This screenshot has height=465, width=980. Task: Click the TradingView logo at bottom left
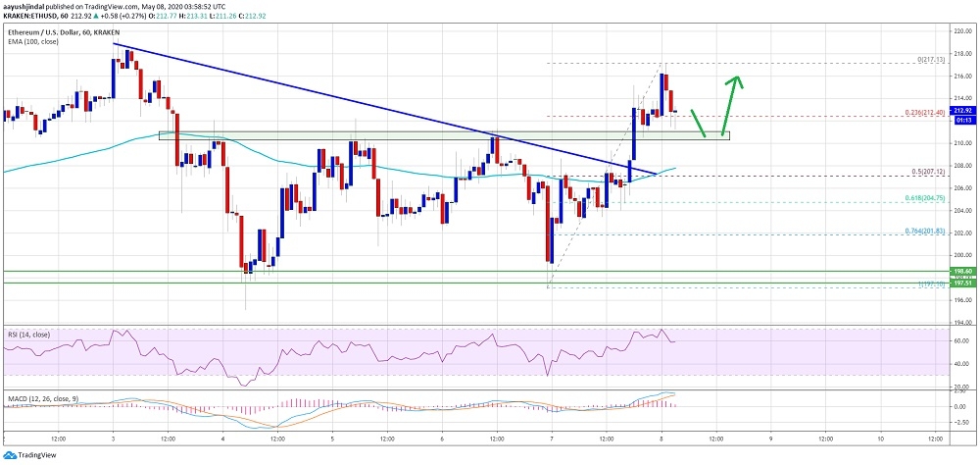(x=30, y=455)
